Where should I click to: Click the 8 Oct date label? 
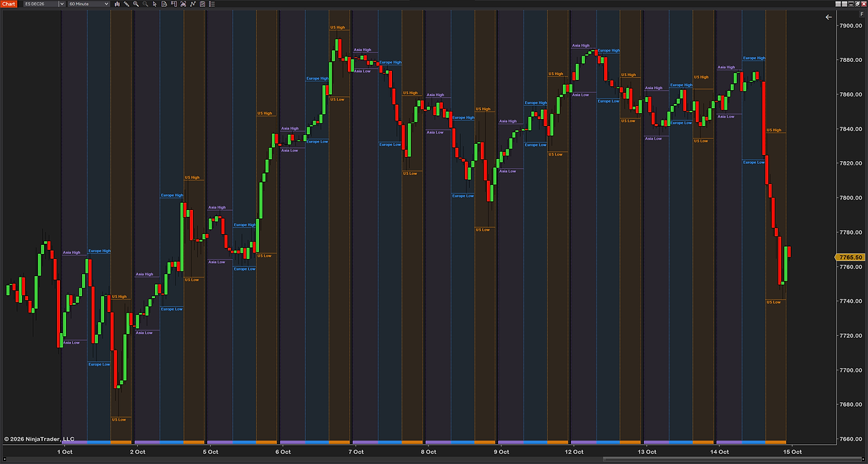[x=428, y=452]
